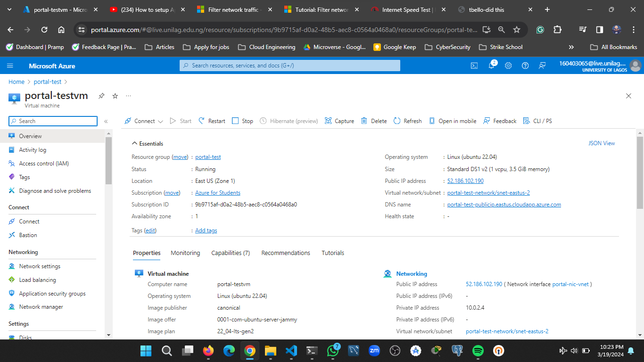The height and width of the screenshot is (362, 644).
Task: Open Spotify from the taskbar
Action: click(478, 351)
